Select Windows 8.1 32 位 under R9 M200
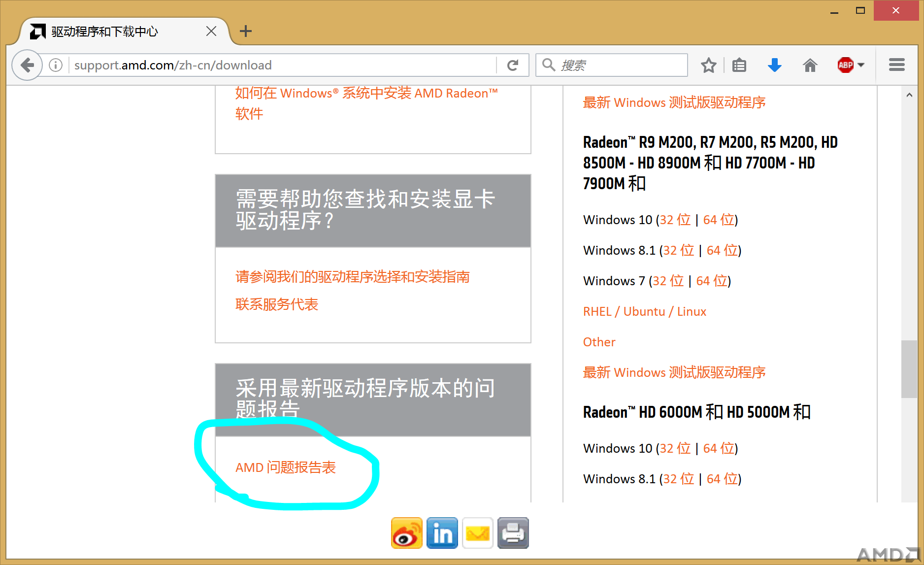 point(679,250)
